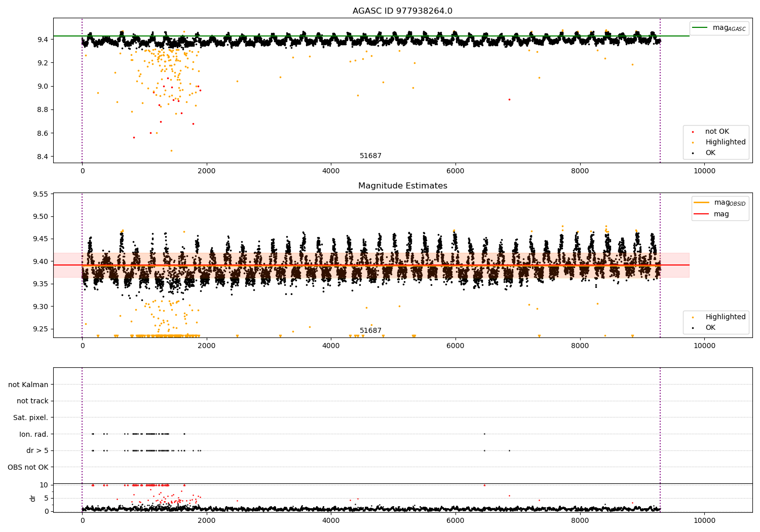760x532 pixels.
Task: Click orange line sample beside mag OBSID
Action: pos(701,203)
